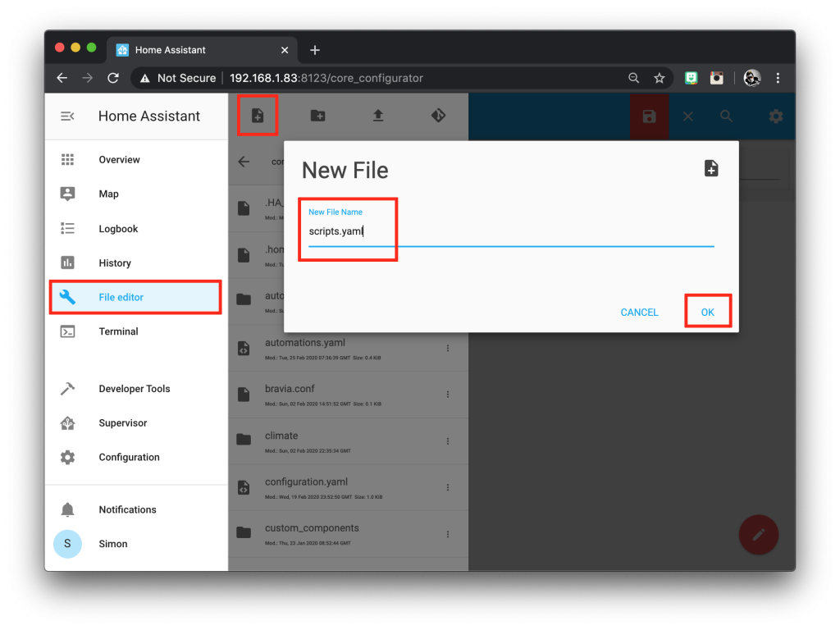Screen dimensions: 840x630
Task: Open the Logbook menu item
Action: click(136, 229)
